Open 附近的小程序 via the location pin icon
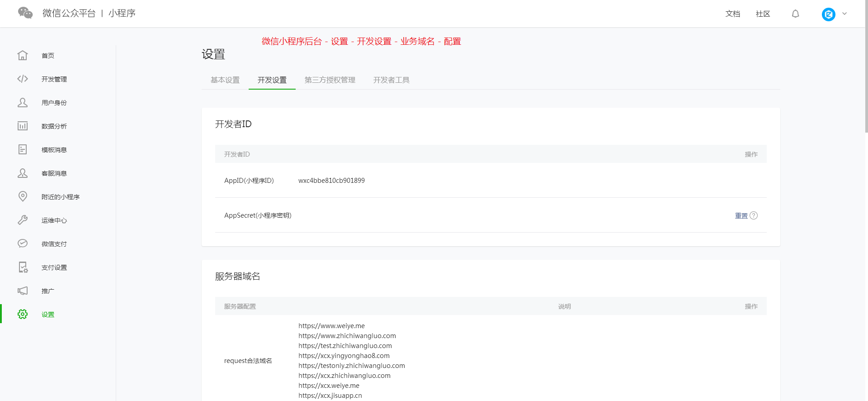This screenshot has height=401, width=868. point(23,196)
